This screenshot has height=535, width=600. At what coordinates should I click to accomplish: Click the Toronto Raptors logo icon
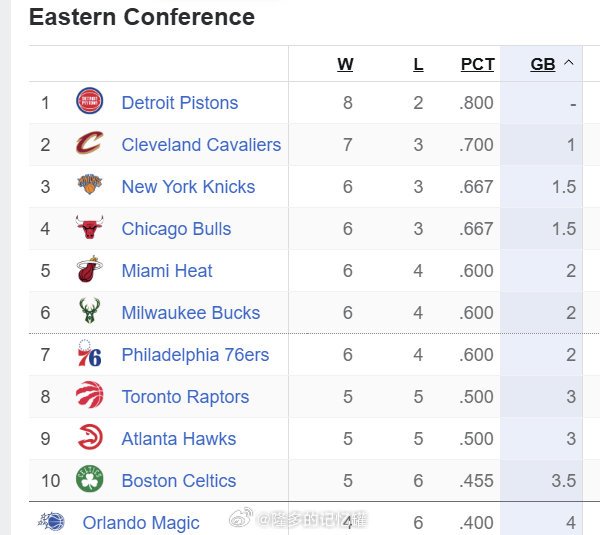click(x=89, y=396)
